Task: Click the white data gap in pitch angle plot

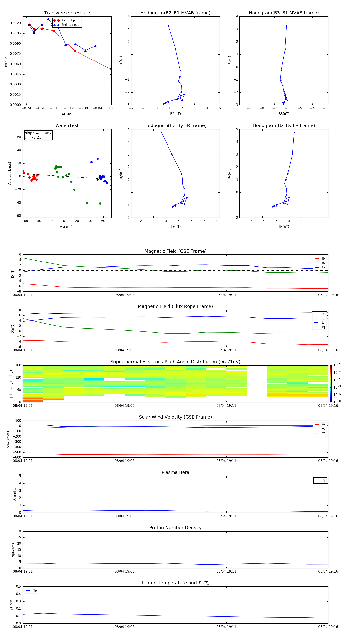Action: pos(257,384)
